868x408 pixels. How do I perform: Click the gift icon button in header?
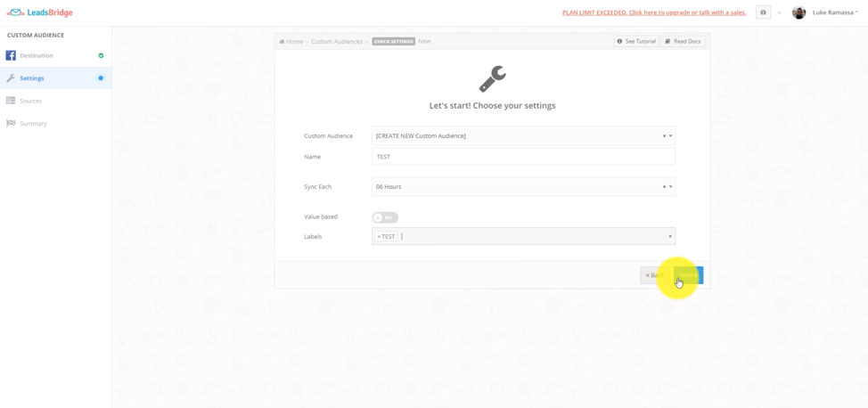763,12
